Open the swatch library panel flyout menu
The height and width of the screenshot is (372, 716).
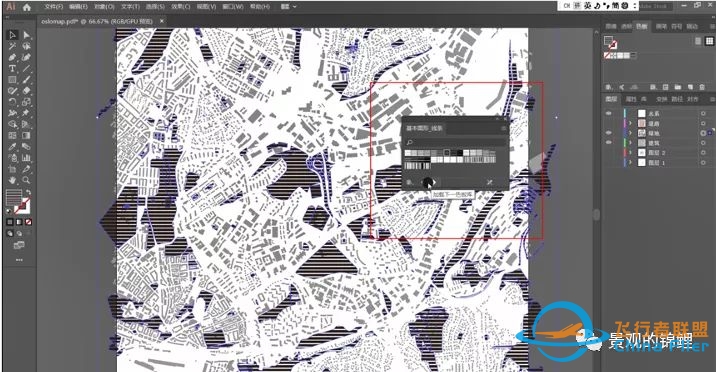tap(503, 129)
